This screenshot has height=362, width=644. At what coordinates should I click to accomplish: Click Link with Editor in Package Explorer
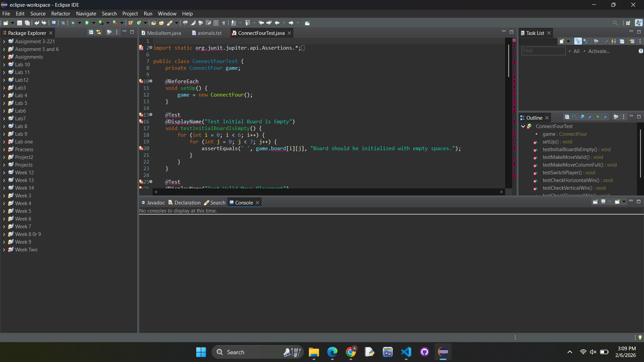pos(99,32)
